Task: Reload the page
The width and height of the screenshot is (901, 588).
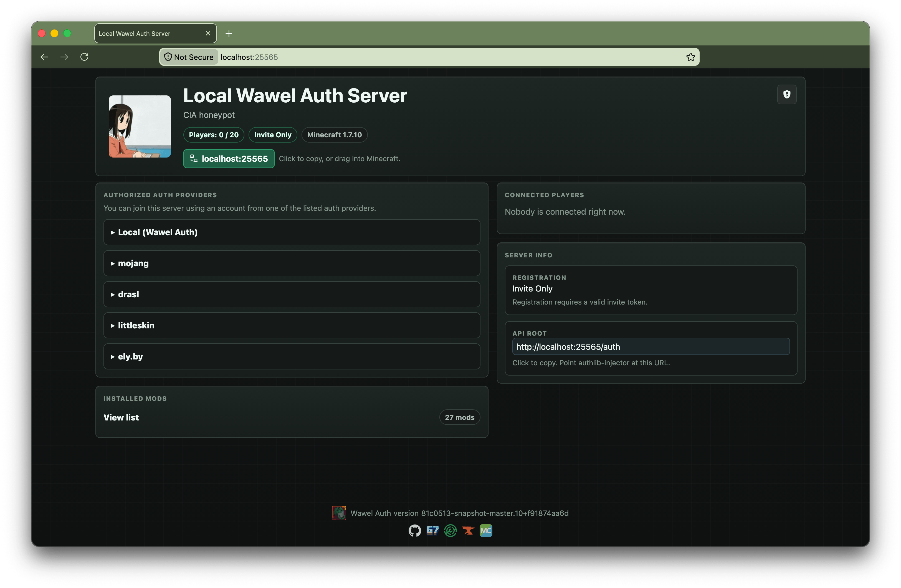Action: pos(84,57)
